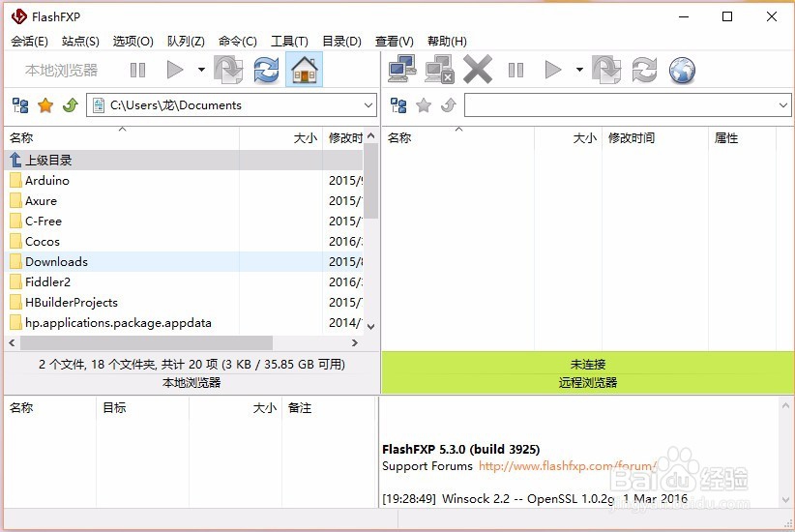Refresh the local browser pane
The width and height of the screenshot is (795, 532).
(267, 70)
